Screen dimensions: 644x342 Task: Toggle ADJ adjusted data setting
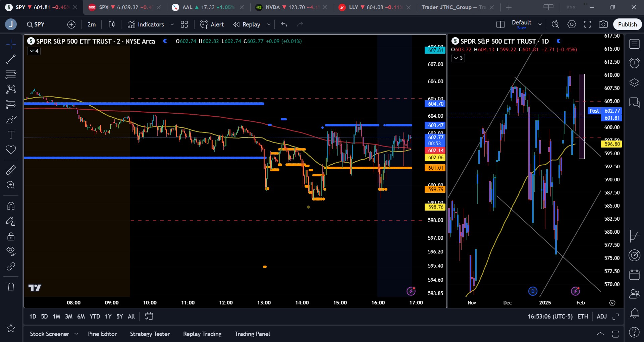[x=602, y=317]
